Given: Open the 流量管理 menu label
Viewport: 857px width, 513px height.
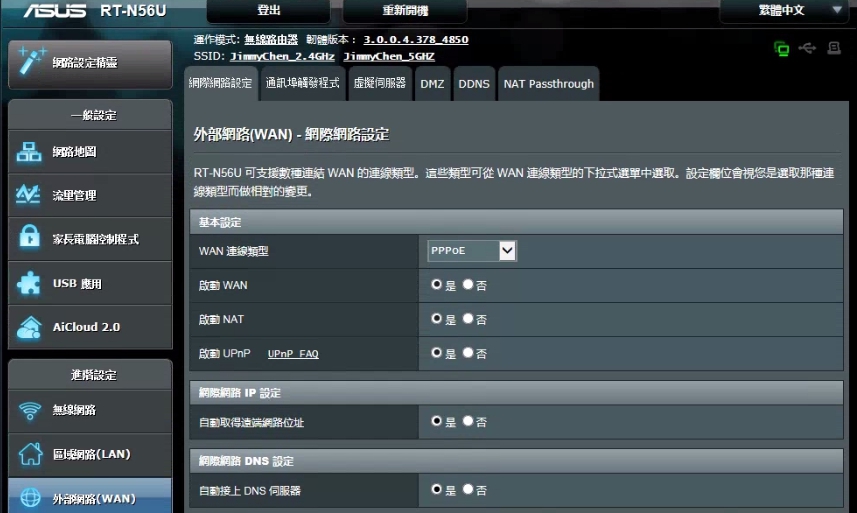Looking at the screenshot, I should (74, 195).
